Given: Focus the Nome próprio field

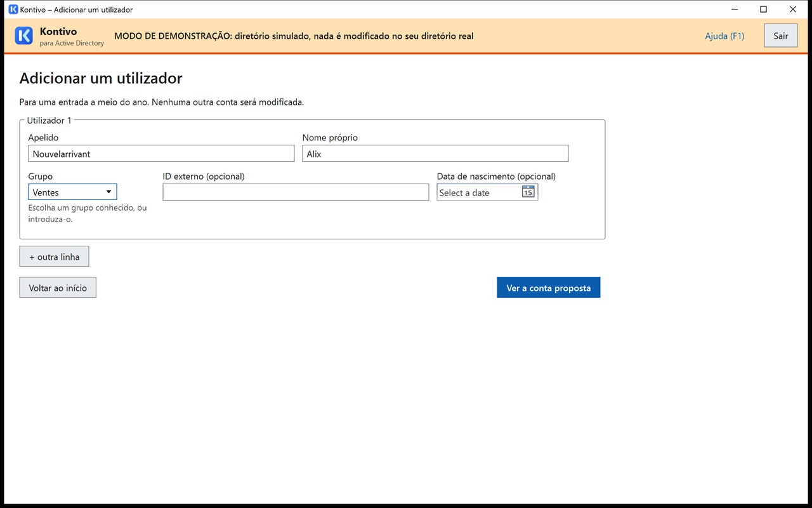Looking at the screenshot, I should [435, 154].
